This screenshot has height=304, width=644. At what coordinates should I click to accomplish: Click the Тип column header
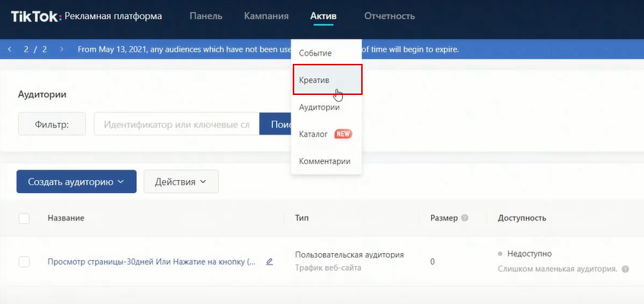click(301, 218)
